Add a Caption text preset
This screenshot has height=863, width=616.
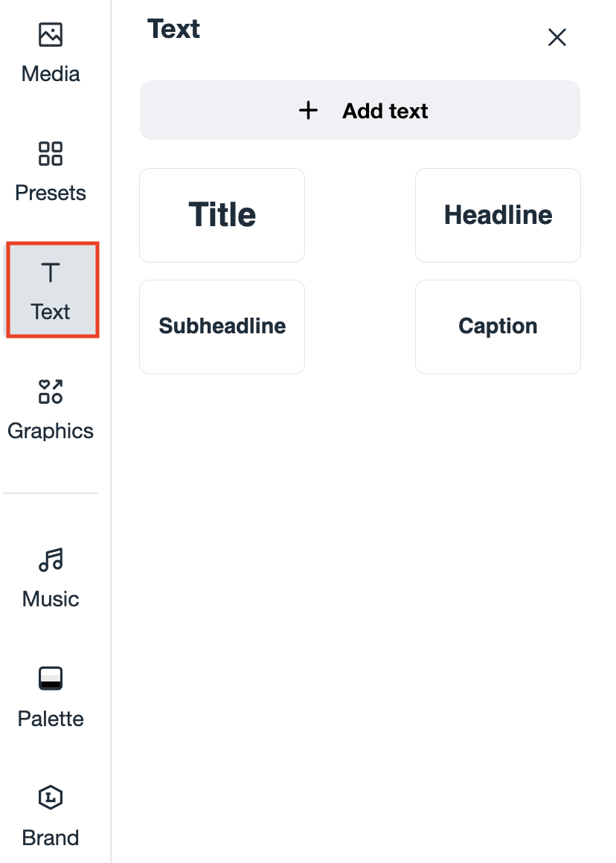click(x=498, y=327)
